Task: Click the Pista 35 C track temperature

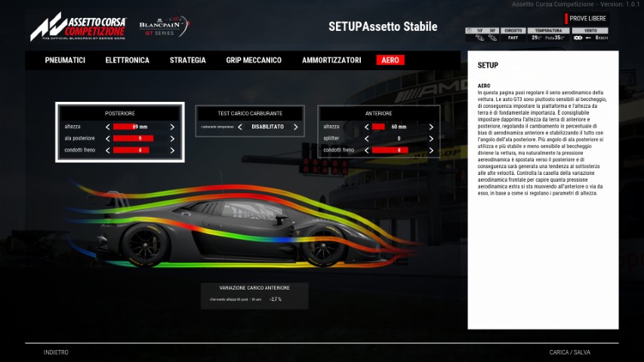Action: (555, 38)
